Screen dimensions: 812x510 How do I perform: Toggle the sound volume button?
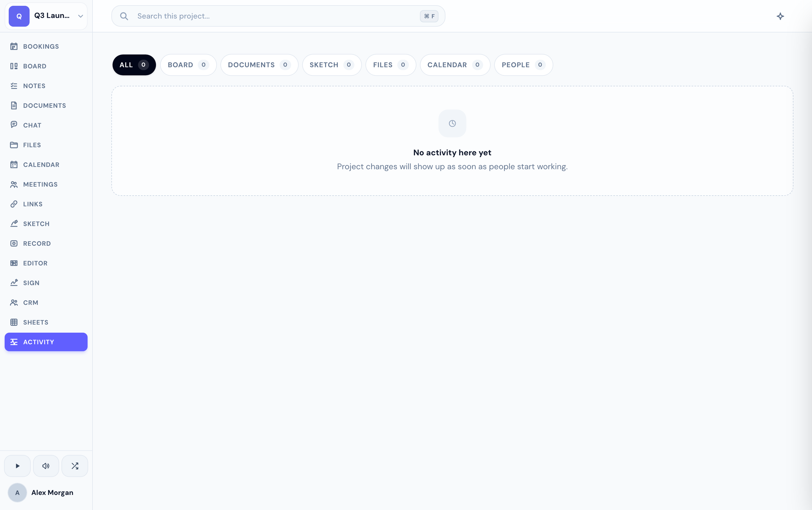[x=46, y=466]
